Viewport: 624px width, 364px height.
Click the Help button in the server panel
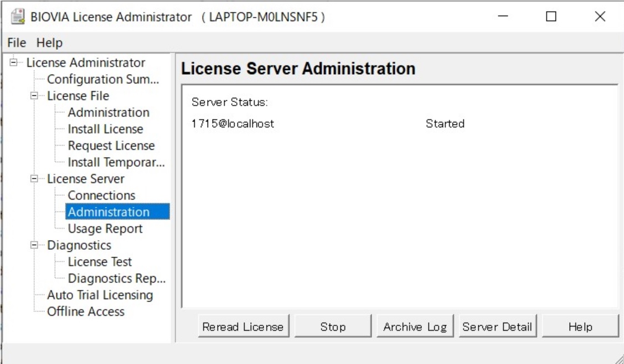(x=580, y=326)
